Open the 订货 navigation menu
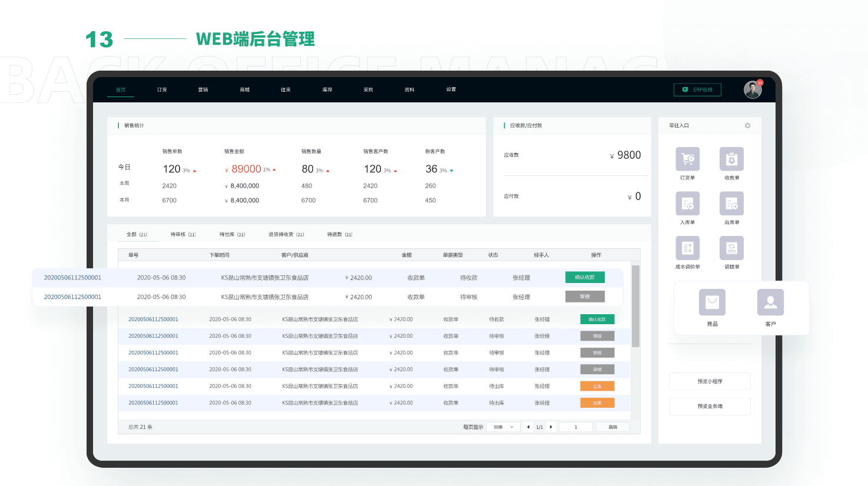Screen dimensions: 868x486 point(162,89)
